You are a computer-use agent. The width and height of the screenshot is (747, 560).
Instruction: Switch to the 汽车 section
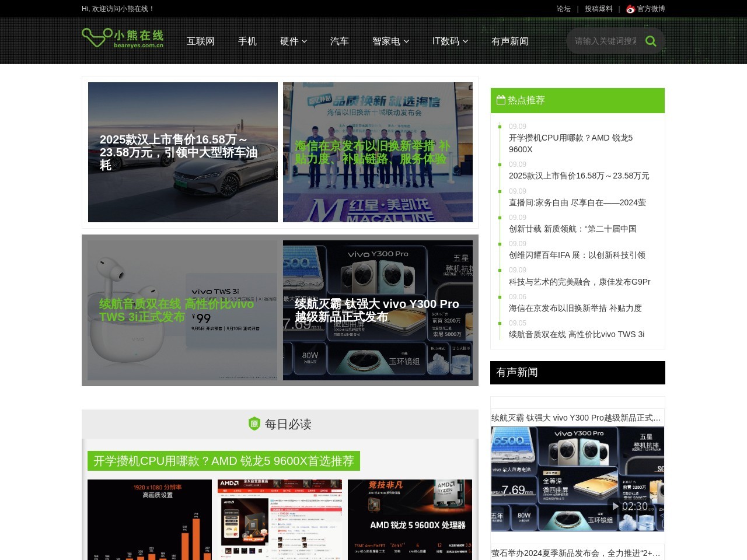point(340,41)
